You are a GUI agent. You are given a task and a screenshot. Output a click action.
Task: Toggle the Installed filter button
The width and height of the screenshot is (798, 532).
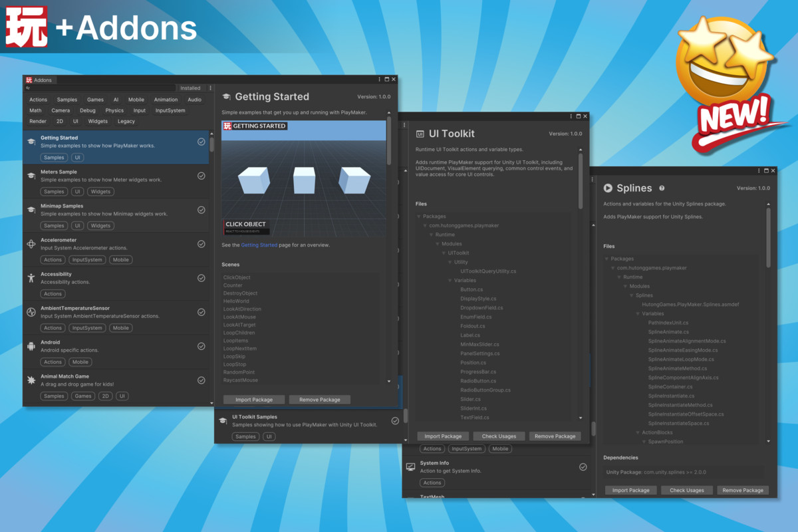(190, 88)
